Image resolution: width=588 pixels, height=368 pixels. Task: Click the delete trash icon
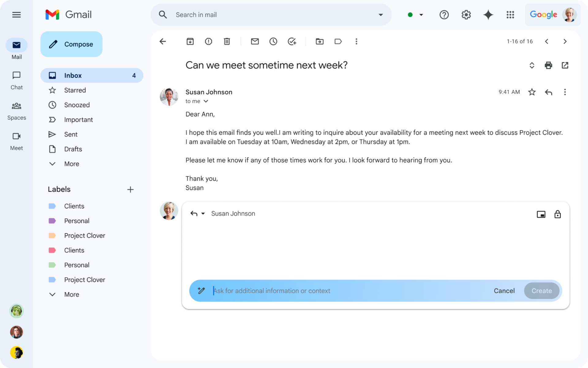[227, 41]
